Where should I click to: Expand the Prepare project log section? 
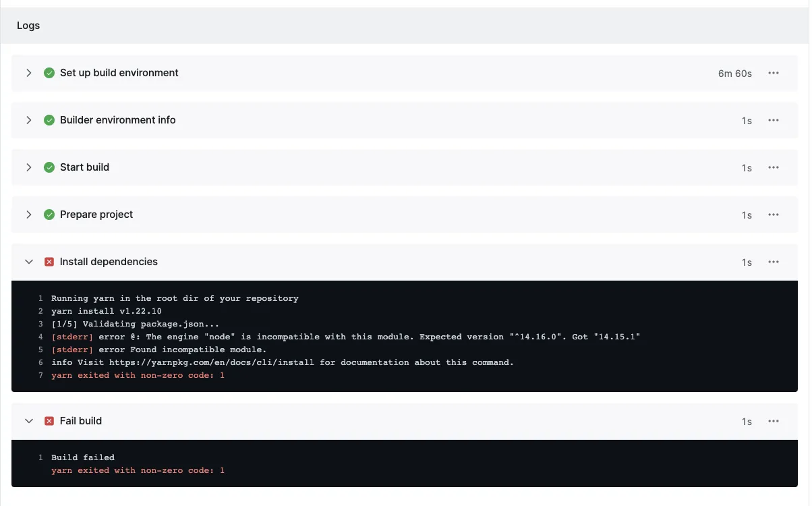[x=29, y=215]
